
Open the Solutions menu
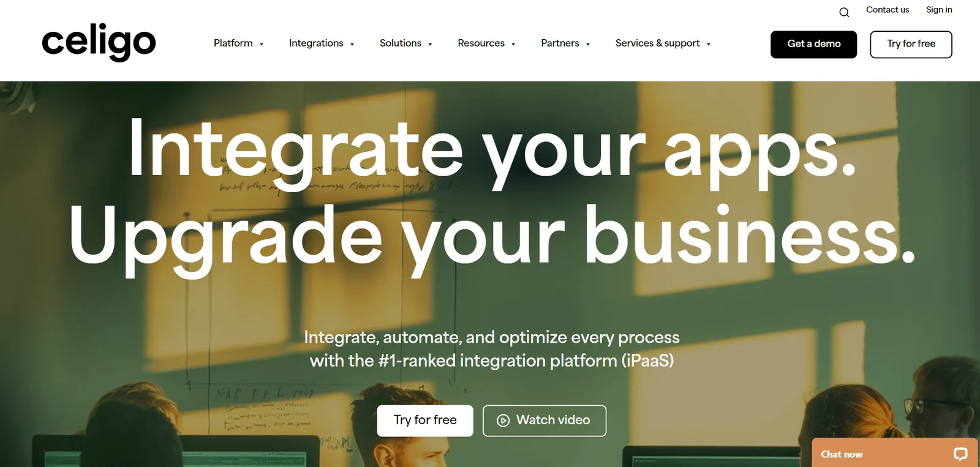tap(401, 43)
